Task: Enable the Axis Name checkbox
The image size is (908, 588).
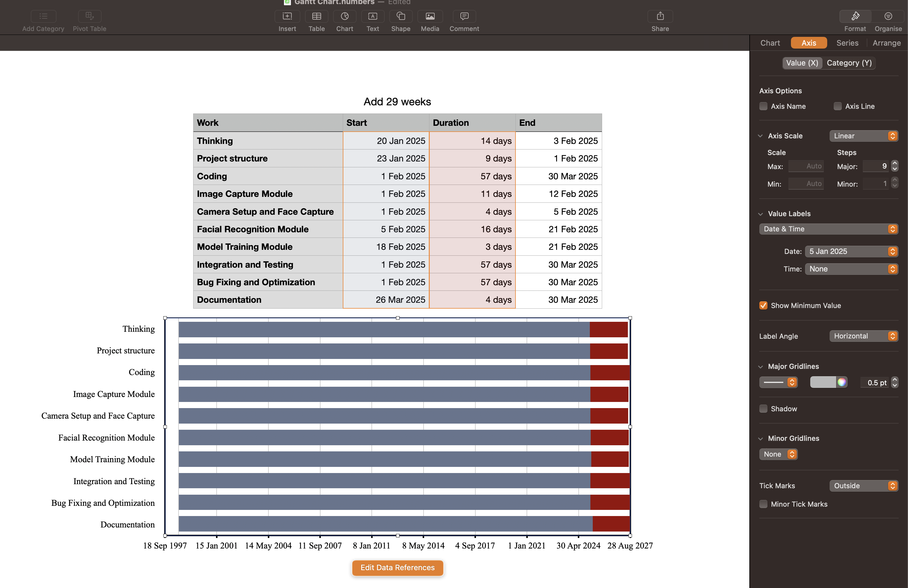Action: click(763, 106)
